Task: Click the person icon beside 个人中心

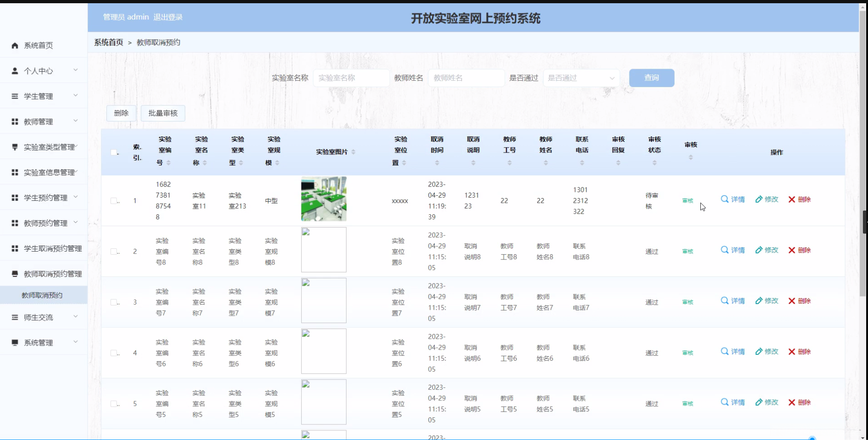Action: (15, 70)
